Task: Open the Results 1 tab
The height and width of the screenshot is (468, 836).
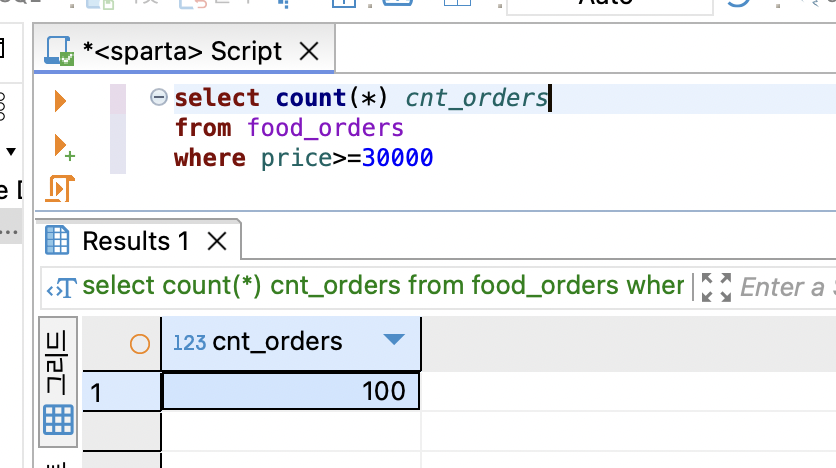Action: [136, 241]
